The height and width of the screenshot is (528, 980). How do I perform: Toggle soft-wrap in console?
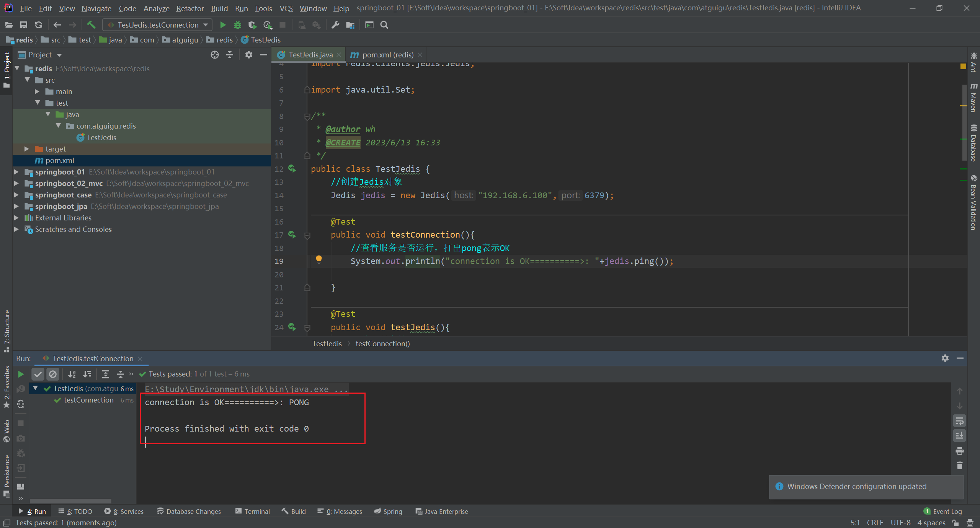tap(959, 421)
